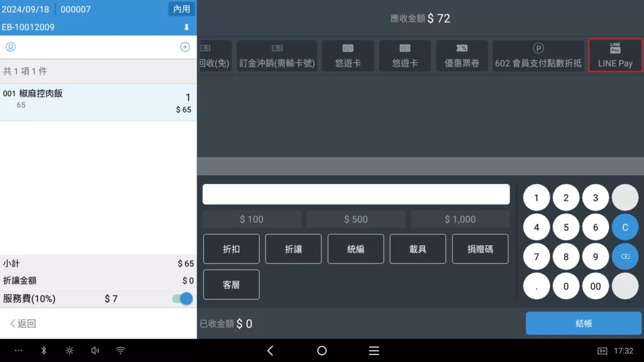Click the 折讓金額 row

coord(98,280)
